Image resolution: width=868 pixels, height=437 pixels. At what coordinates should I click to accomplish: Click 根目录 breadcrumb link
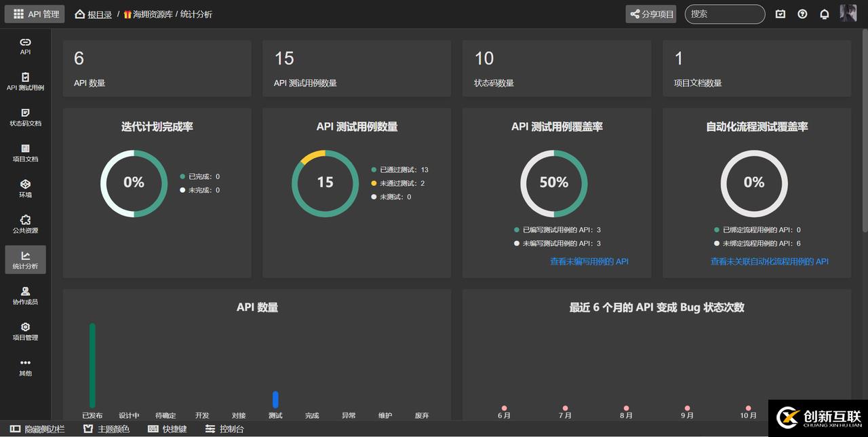(x=100, y=14)
